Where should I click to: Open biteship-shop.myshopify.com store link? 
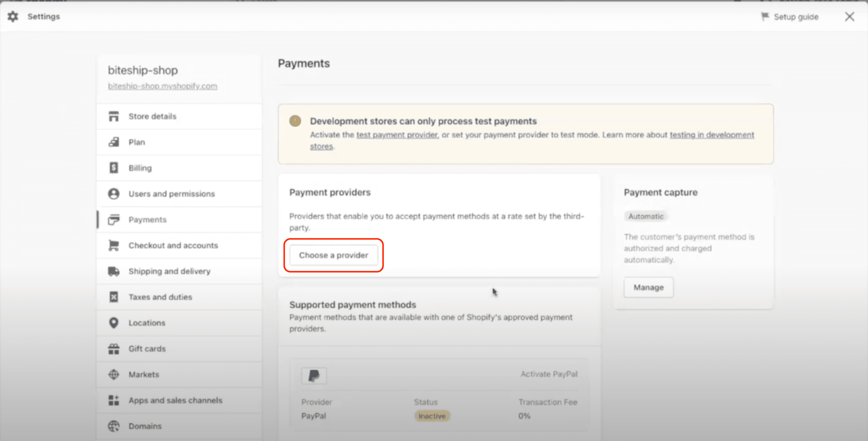(x=162, y=86)
